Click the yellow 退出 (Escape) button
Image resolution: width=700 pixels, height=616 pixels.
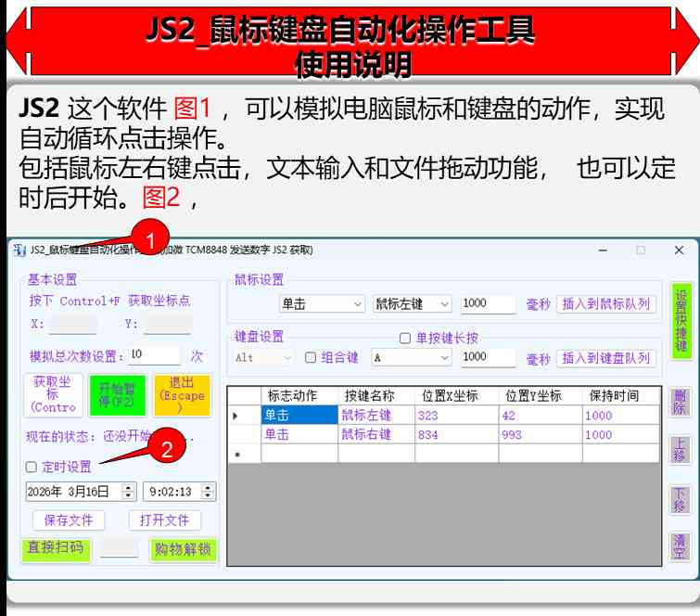coord(182,395)
